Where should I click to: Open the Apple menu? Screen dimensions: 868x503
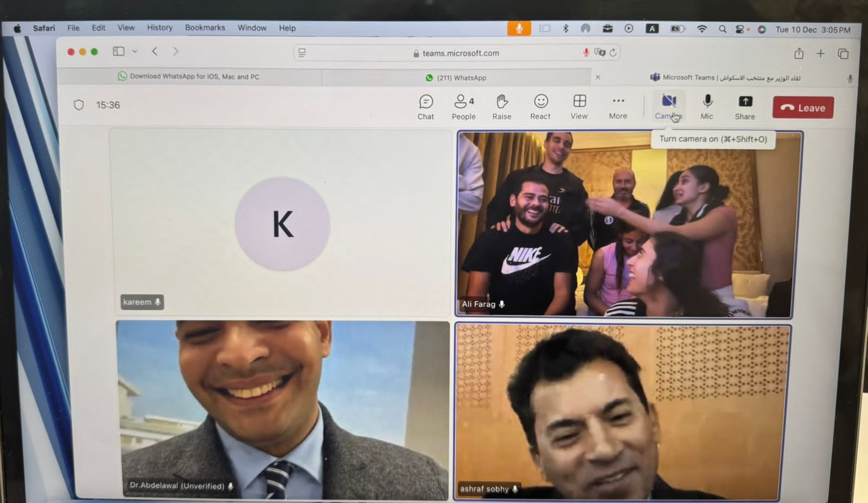click(17, 28)
